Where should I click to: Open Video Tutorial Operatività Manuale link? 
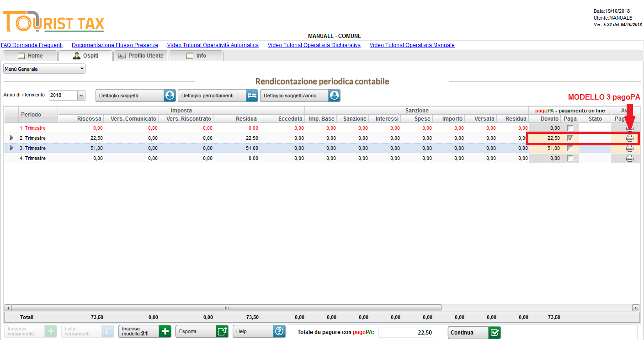coord(412,45)
